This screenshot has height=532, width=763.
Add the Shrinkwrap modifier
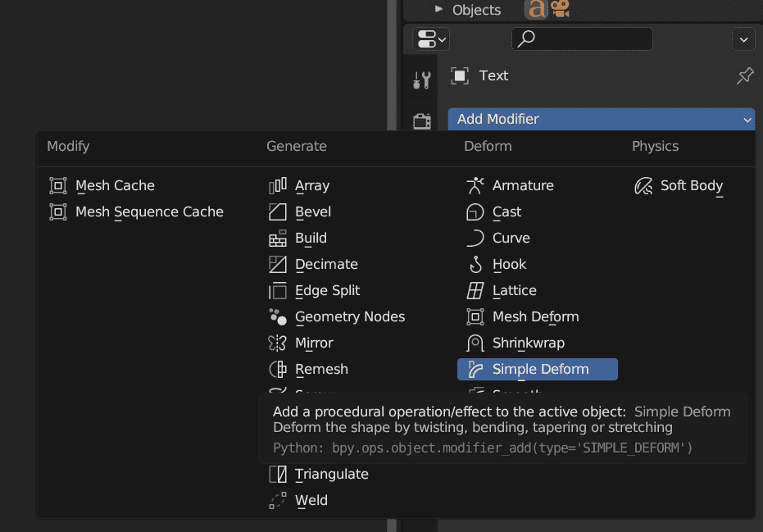[515, 343]
